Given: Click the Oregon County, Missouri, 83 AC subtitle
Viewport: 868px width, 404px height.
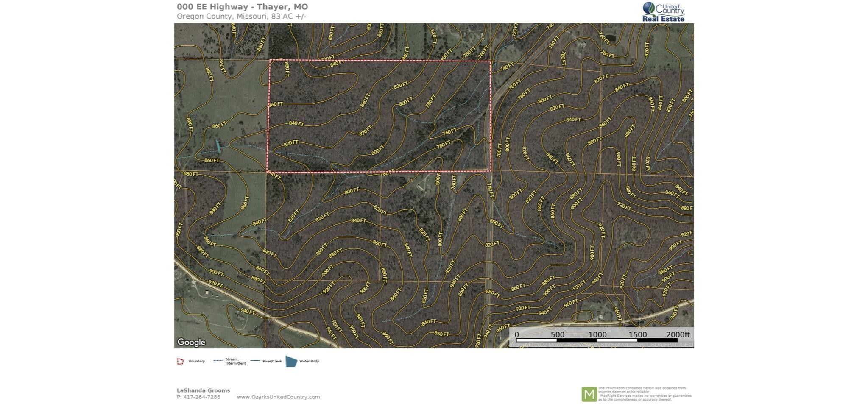Looking at the screenshot, I should (243, 17).
